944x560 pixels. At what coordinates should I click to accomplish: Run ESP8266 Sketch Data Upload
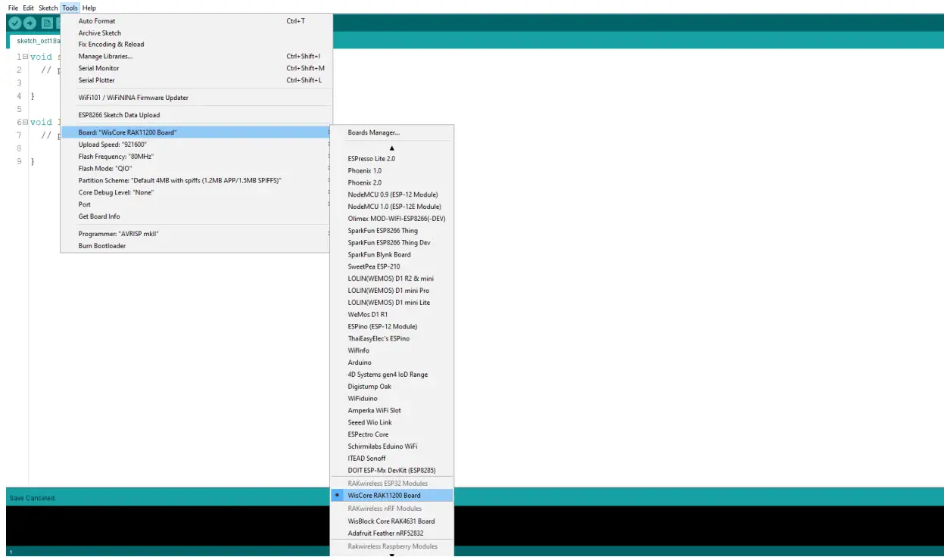196,115
